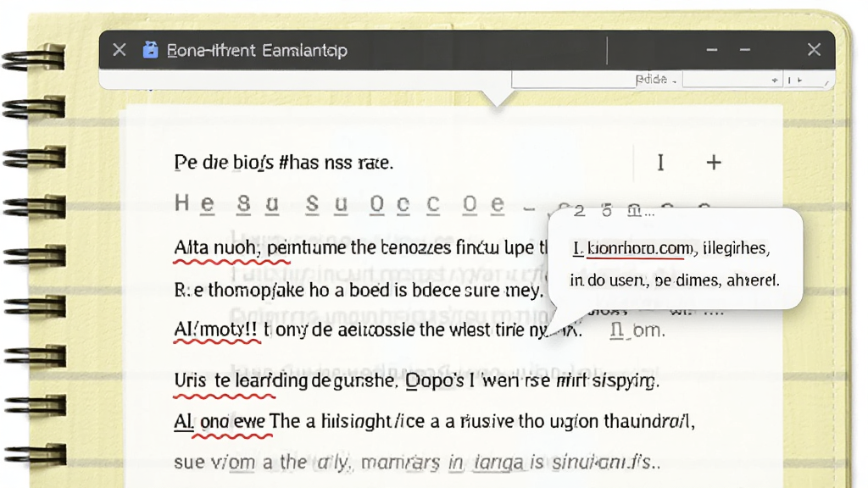
Task: Click the red-underlined words 'Alta nuoh'
Action: point(216,247)
